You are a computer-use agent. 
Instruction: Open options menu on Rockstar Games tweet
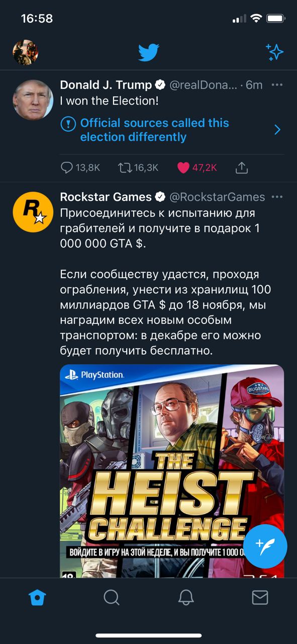277,197
